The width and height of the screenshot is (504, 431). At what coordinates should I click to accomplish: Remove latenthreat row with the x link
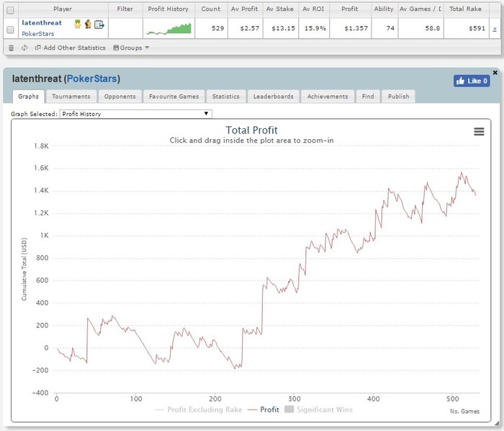[495, 29]
